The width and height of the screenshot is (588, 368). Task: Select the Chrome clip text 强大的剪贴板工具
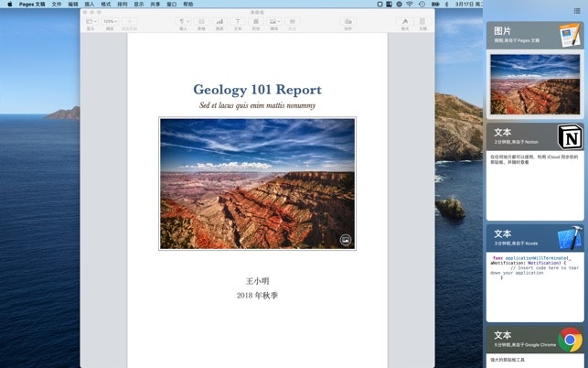[508, 360]
